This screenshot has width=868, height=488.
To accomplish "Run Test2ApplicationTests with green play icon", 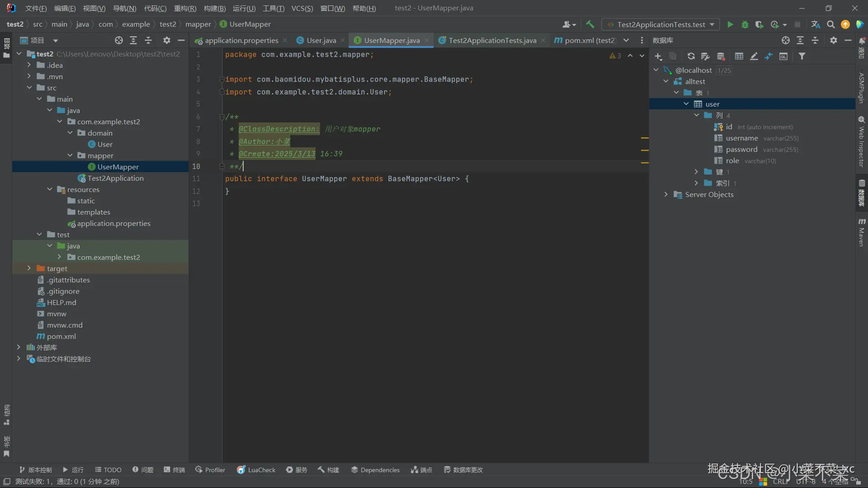I will (x=730, y=24).
